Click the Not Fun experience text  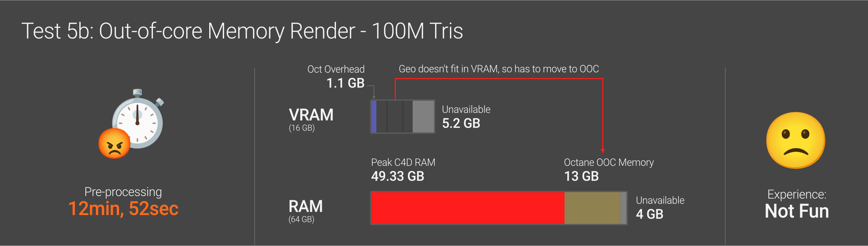pyautogui.click(x=797, y=211)
